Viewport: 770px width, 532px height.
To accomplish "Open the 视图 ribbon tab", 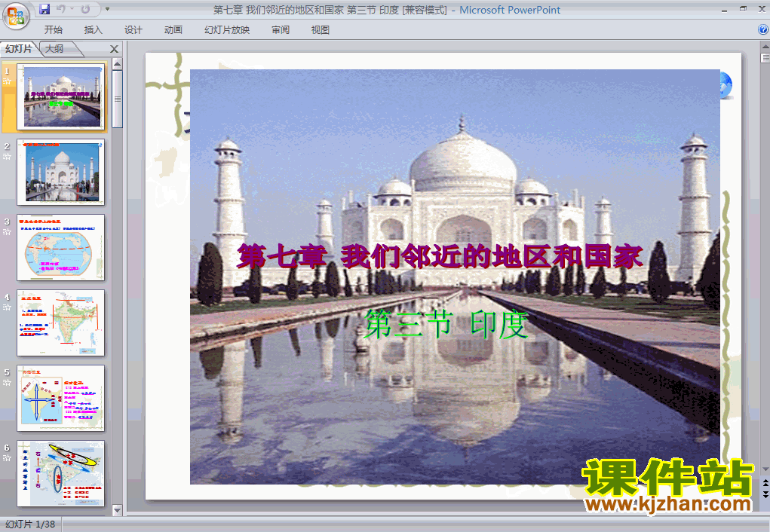I will pyautogui.click(x=321, y=30).
